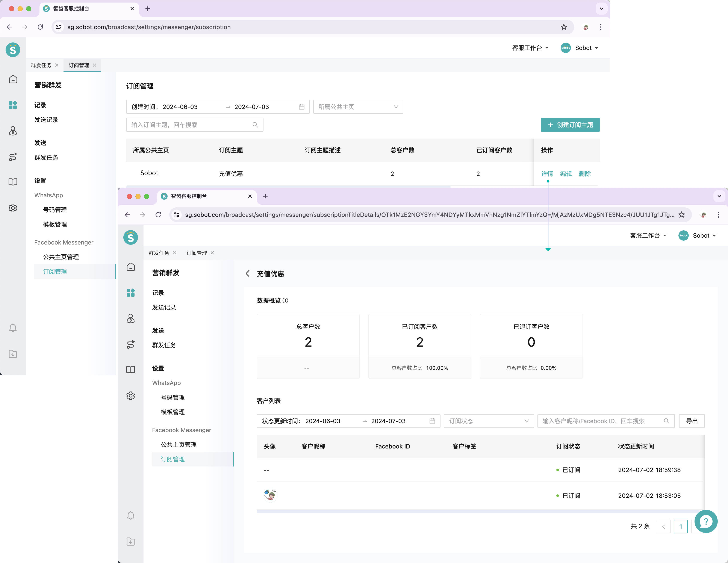Open notifications bell in front window sidebar
Viewport: 728px width, 563px height.
(131, 515)
